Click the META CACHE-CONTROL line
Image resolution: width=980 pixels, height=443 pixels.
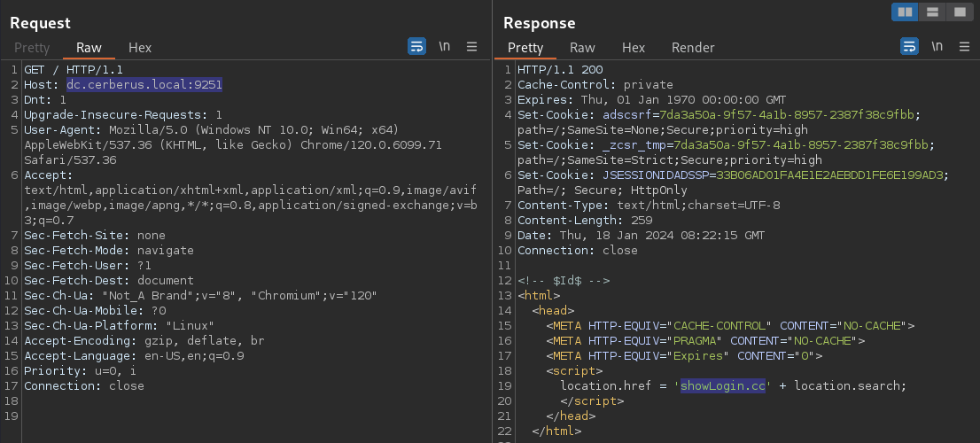[x=730, y=325]
